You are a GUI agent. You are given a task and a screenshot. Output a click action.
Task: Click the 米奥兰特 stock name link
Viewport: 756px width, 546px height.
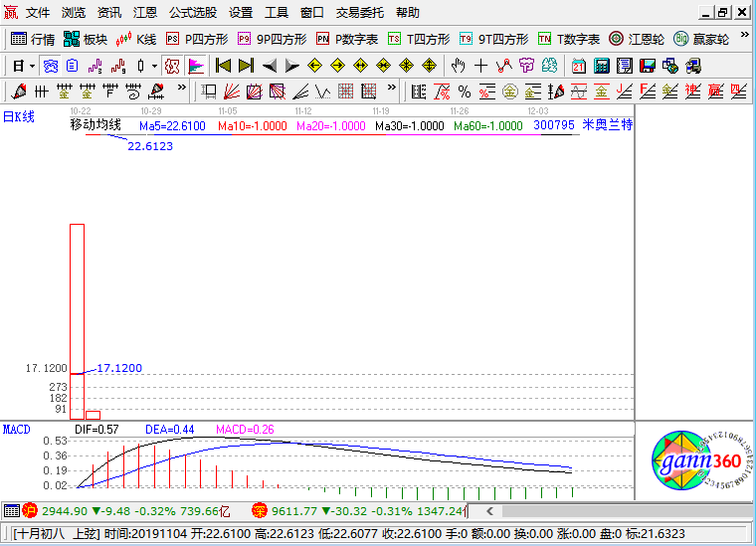pyautogui.click(x=607, y=126)
